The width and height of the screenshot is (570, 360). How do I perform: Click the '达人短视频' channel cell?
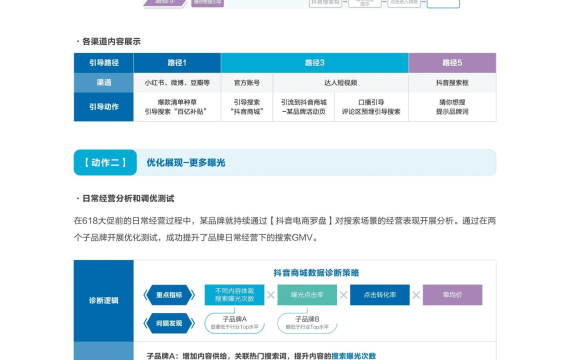[340, 83]
